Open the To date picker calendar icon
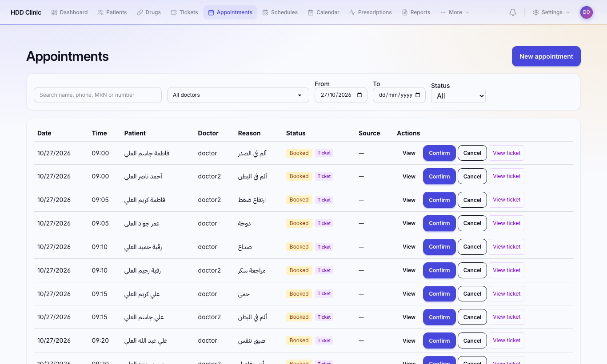 [418, 95]
